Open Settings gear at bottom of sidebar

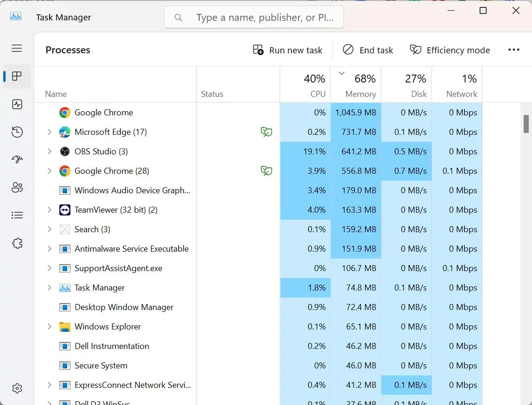click(17, 388)
